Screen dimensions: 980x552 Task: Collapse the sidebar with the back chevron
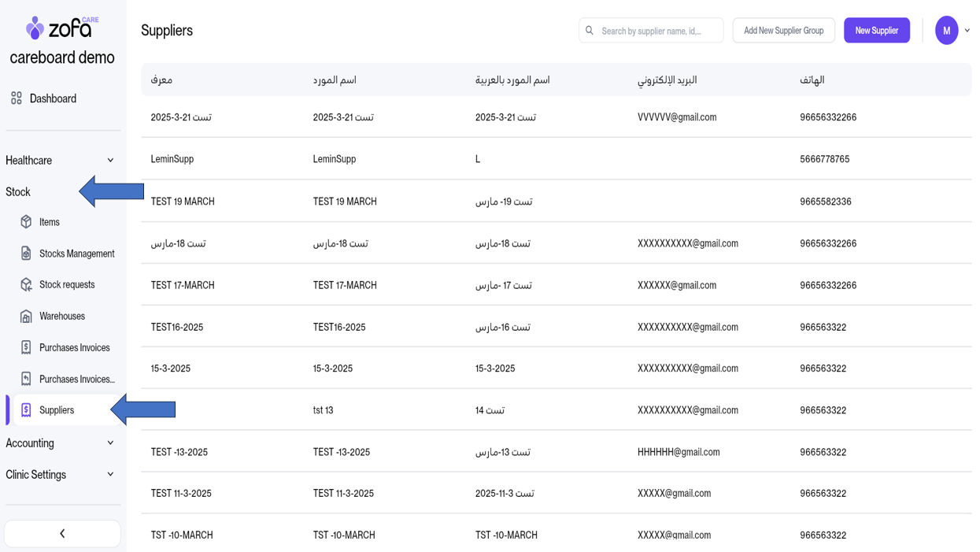point(62,534)
